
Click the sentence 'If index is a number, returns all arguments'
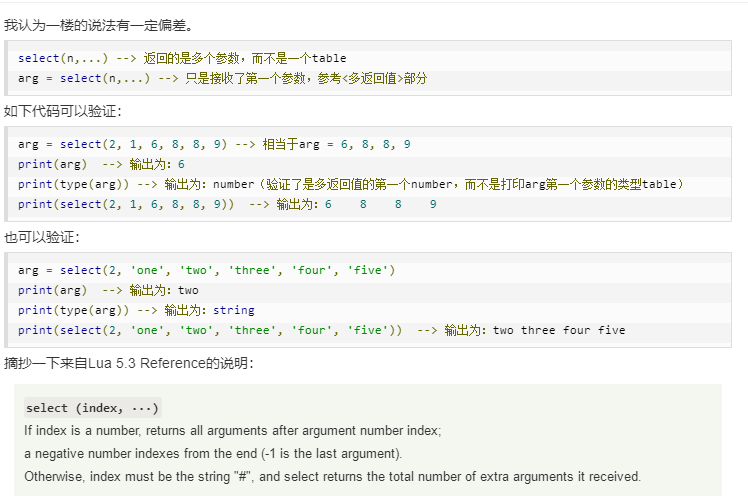pos(233,431)
